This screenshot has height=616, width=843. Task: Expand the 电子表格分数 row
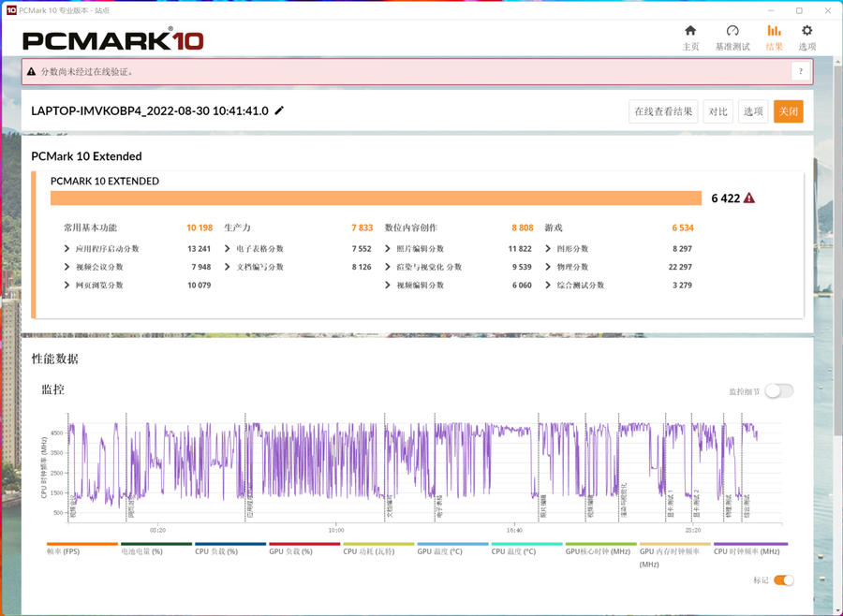coord(228,249)
